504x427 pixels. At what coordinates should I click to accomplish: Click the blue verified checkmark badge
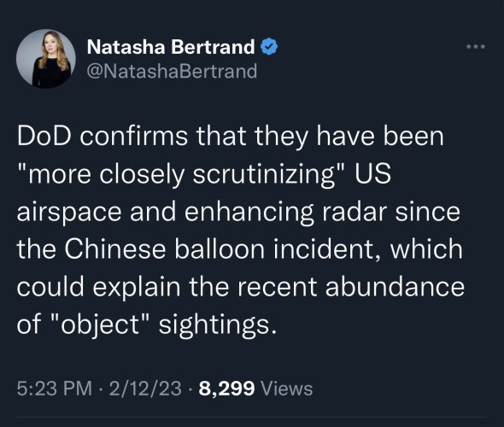tap(269, 46)
